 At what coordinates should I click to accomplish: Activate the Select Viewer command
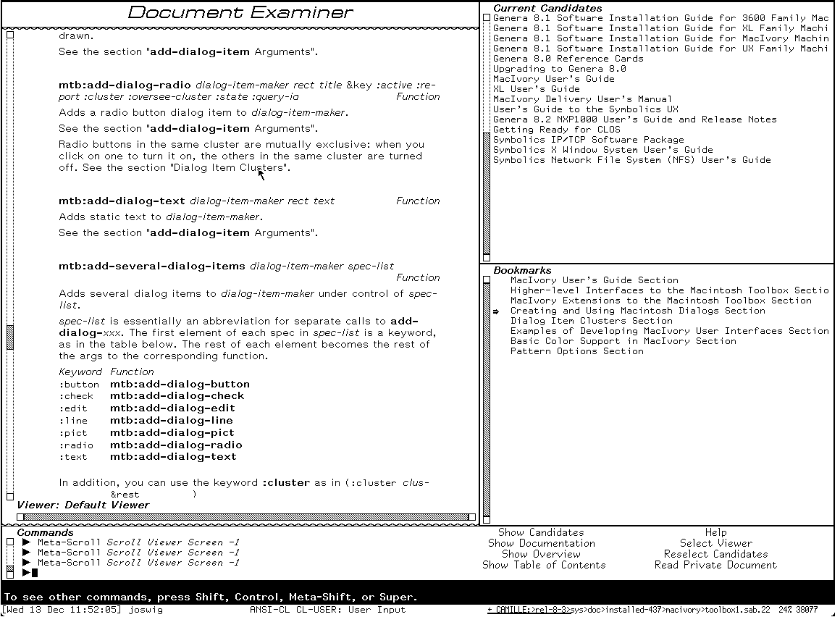[x=715, y=543]
